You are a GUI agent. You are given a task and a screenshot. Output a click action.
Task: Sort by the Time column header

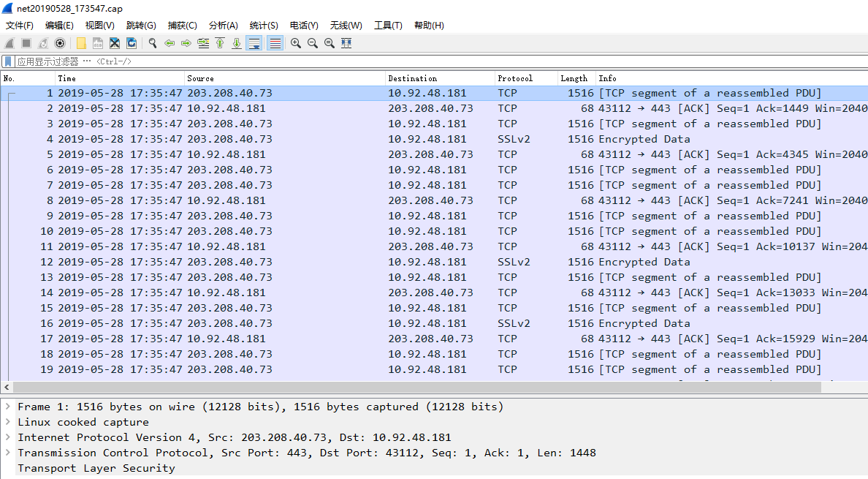click(120, 79)
